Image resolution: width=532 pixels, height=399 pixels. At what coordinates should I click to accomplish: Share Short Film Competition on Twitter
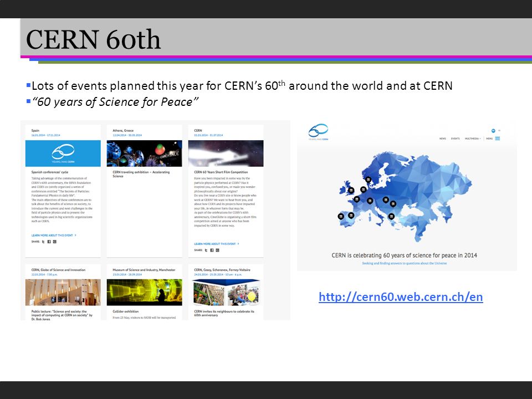pos(206,250)
